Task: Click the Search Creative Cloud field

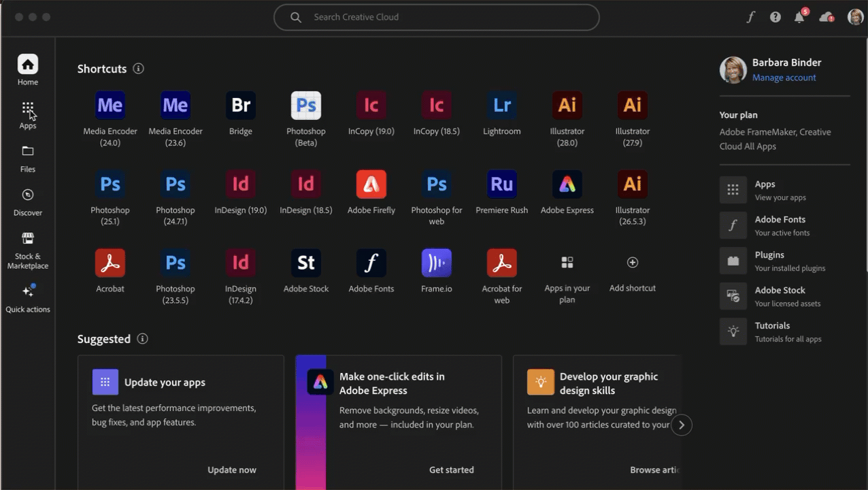Action: pos(437,17)
